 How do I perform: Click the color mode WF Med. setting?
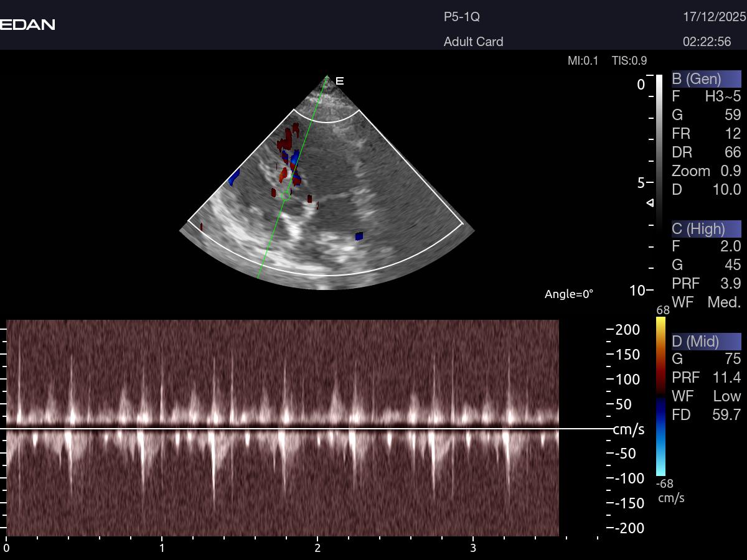706,302
